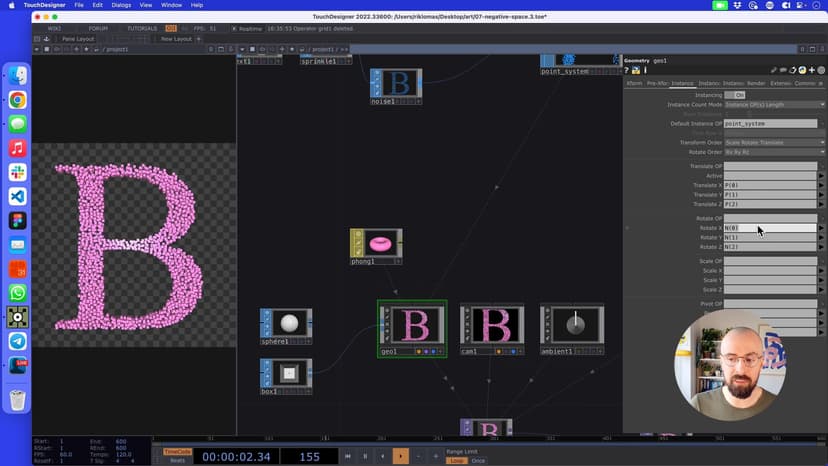Open Visual Studio Code from the dock

(17, 196)
